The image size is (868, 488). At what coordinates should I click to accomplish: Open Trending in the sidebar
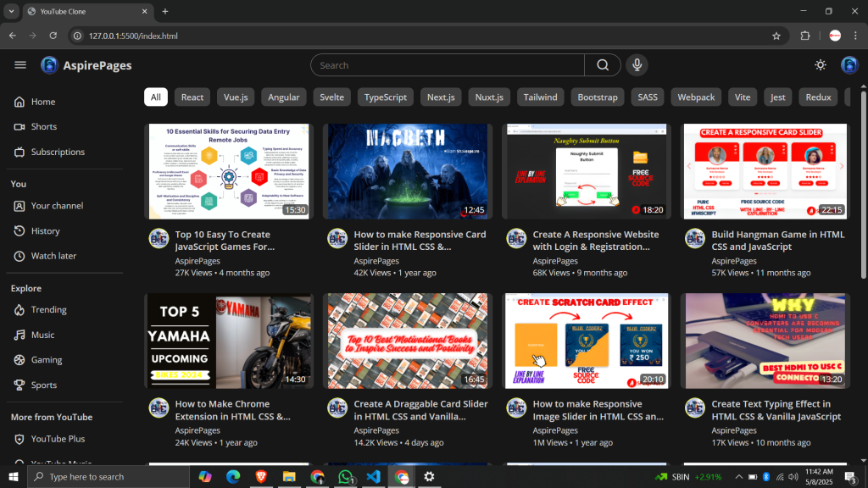pos(64,310)
